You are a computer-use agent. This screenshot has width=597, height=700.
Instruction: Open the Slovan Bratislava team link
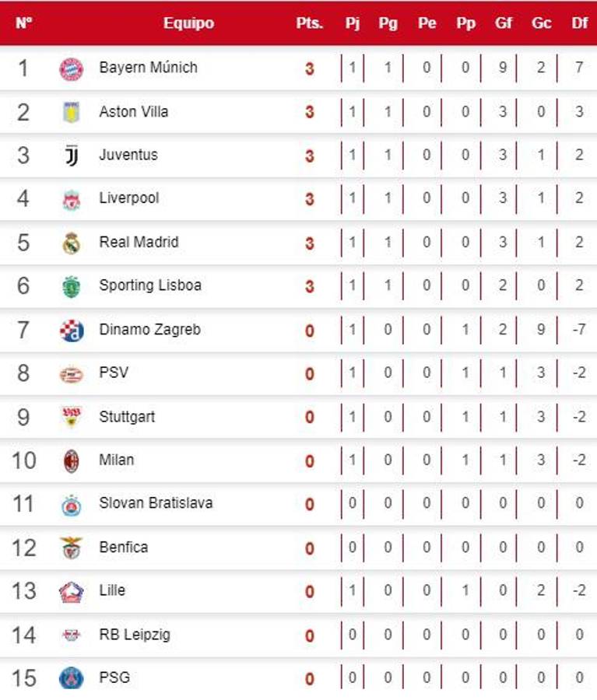coord(156,503)
